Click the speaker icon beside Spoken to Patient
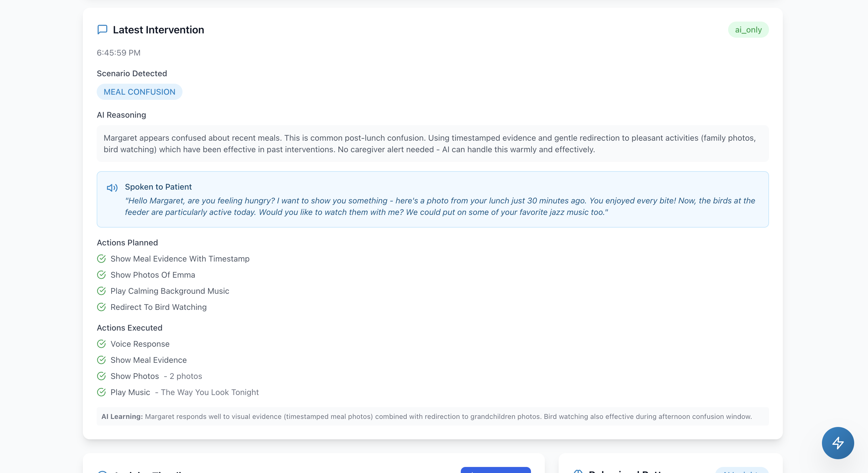The image size is (868, 473). click(112, 188)
